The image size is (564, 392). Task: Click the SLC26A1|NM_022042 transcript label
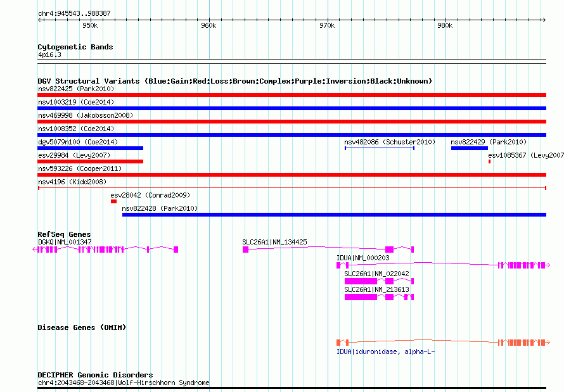tap(376, 274)
